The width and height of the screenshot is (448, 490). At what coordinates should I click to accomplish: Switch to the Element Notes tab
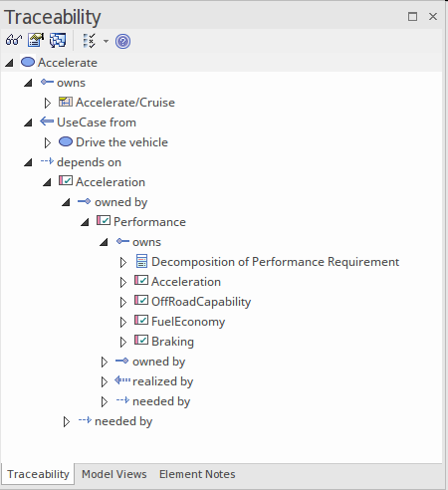pyautogui.click(x=197, y=474)
